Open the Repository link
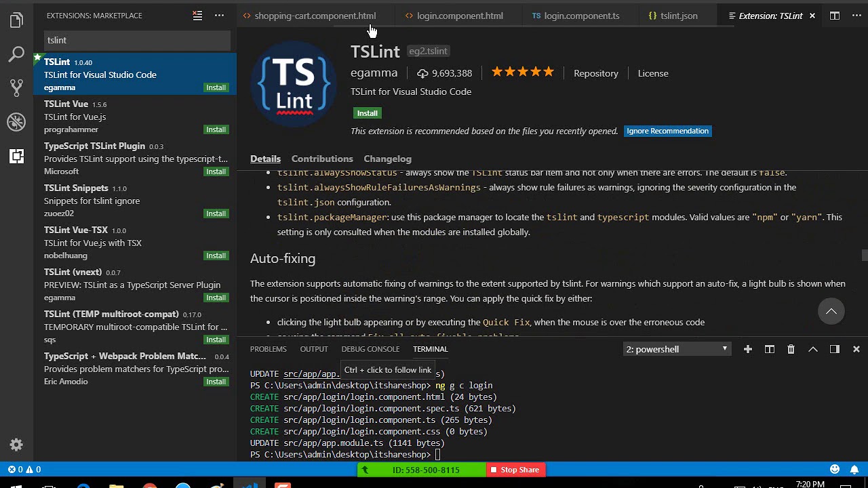Screen dimensions: 868x488 coord(596,73)
